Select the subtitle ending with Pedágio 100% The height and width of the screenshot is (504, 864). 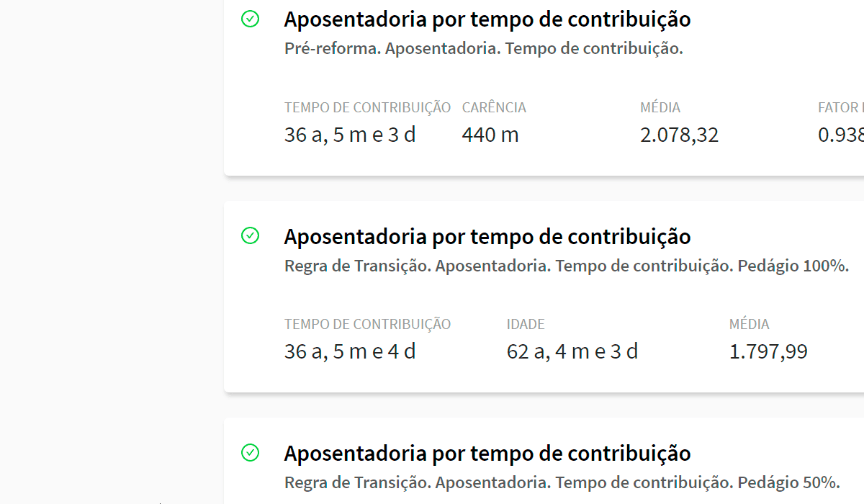(567, 266)
